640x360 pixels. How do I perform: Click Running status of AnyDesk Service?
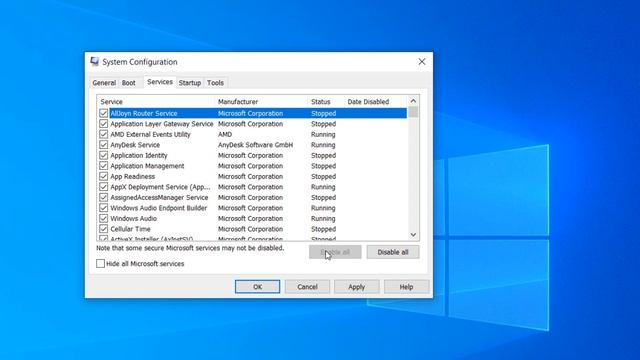[323, 145]
